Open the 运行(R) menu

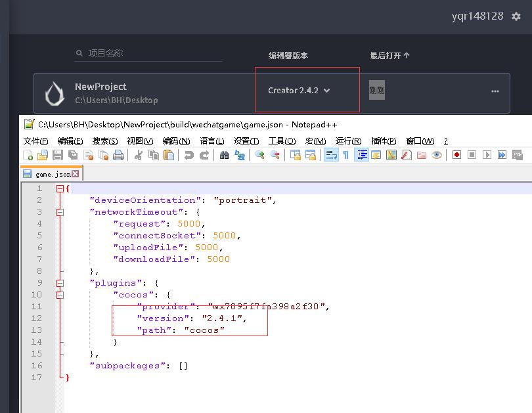pos(349,141)
